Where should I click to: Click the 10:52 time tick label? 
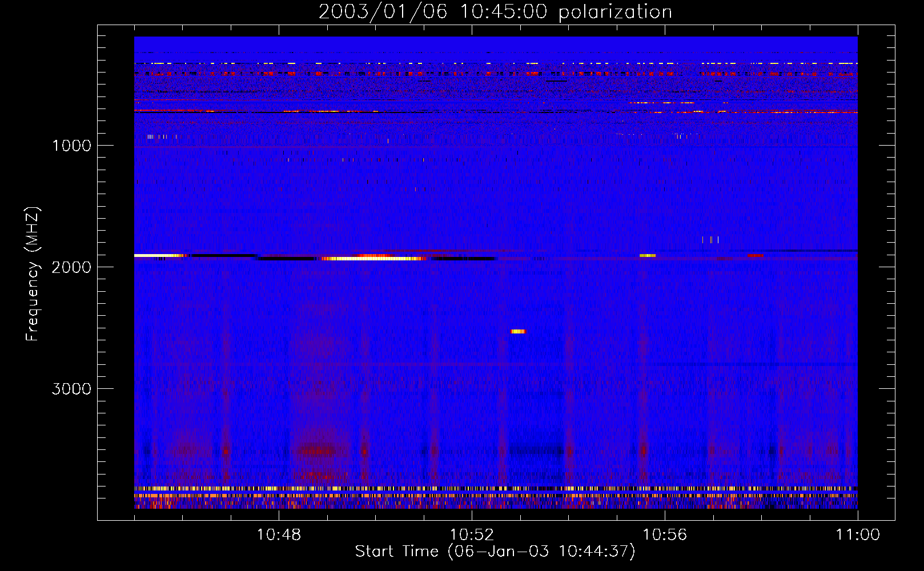coord(472,535)
